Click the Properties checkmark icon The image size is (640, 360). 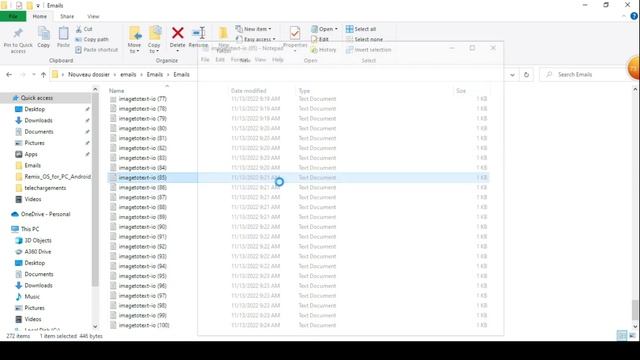click(x=295, y=33)
